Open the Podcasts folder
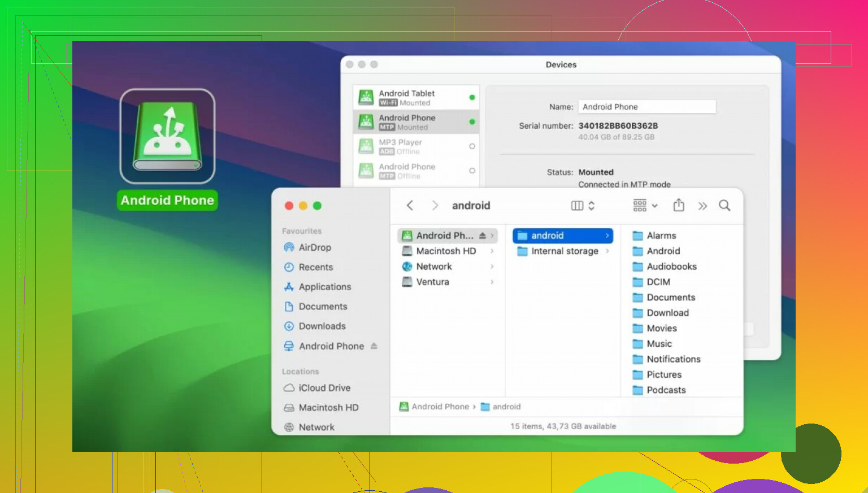Image resolution: width=868 pixels, height=493 pixels. [659, 390]
